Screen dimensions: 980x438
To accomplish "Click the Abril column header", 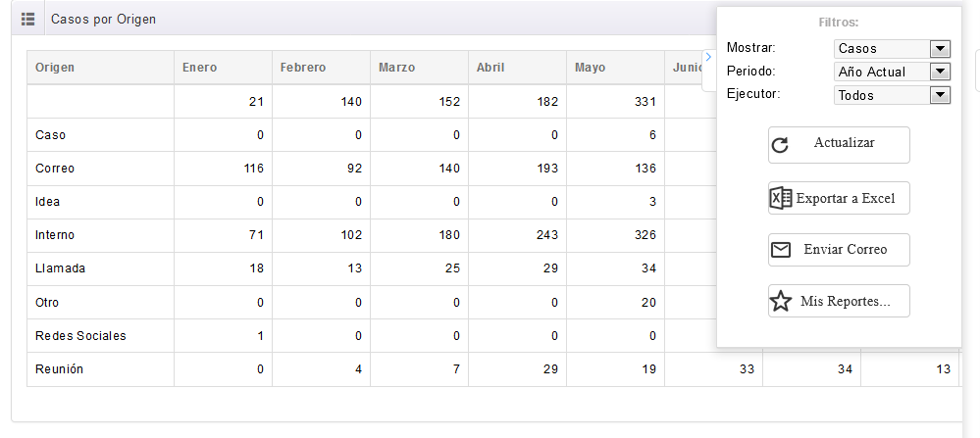I will coord(490,68).
